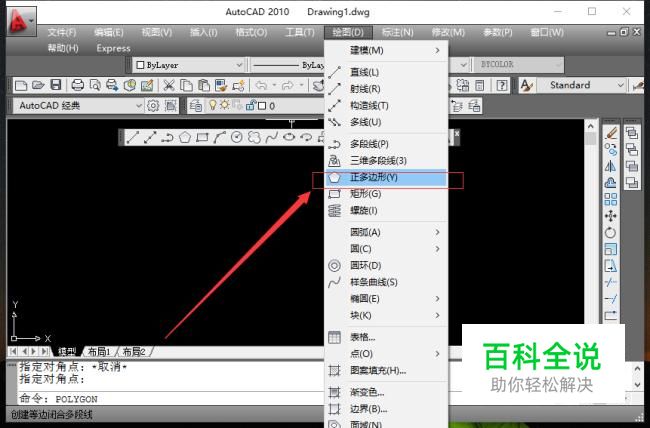Choose 矩形(G) from the draw menu
Screen dimensions: 650x428
click(386, 194)
